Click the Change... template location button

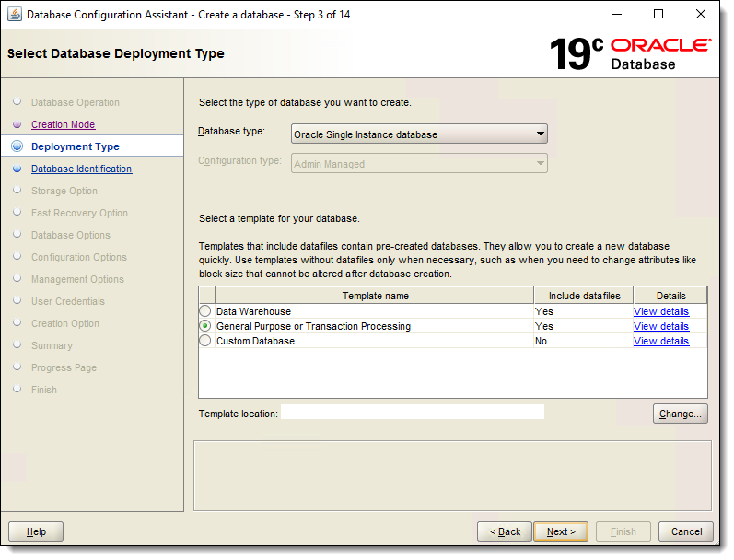(x=681, y=414)
